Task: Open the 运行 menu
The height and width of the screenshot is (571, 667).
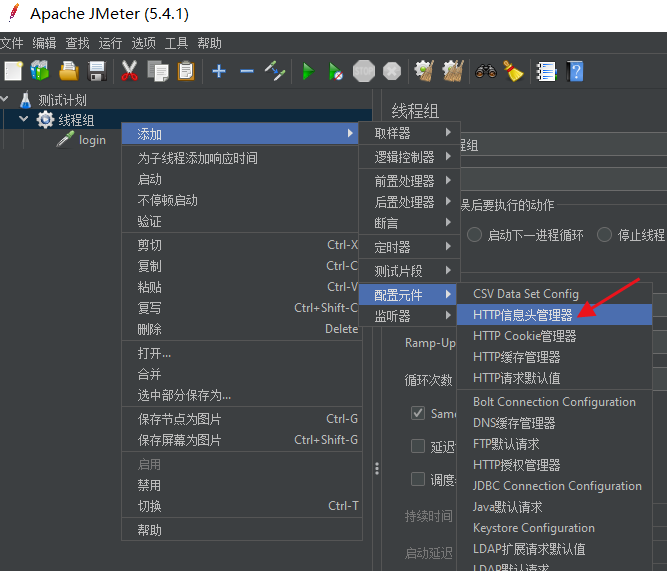Action: (110, 43)
